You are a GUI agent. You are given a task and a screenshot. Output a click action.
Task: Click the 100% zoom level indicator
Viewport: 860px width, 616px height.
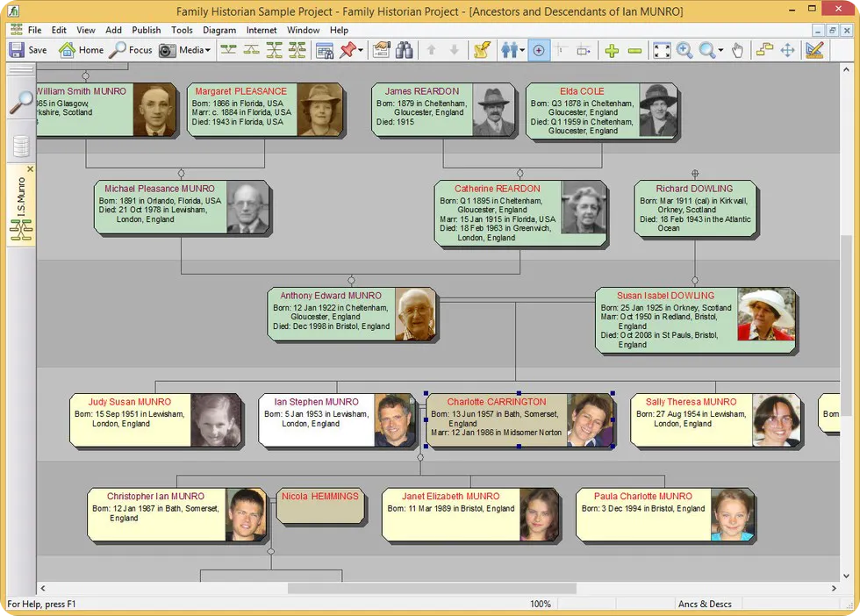point(541,604)
